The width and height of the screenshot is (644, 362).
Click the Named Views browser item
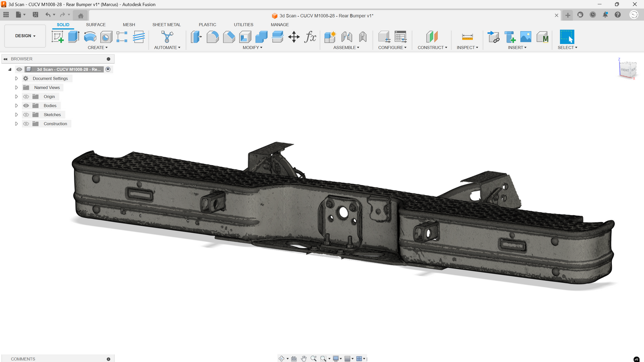47,88
